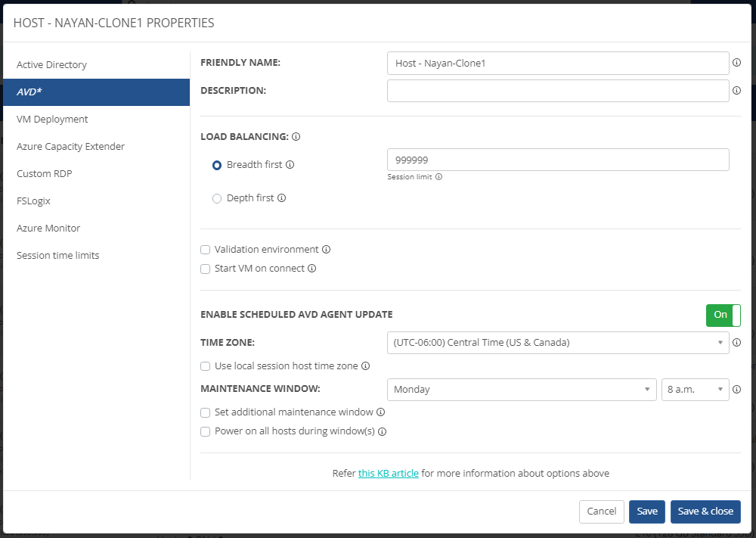Open the Time Zone dropdown
This screenshot has height=538, width=756.
pos(557,343)
